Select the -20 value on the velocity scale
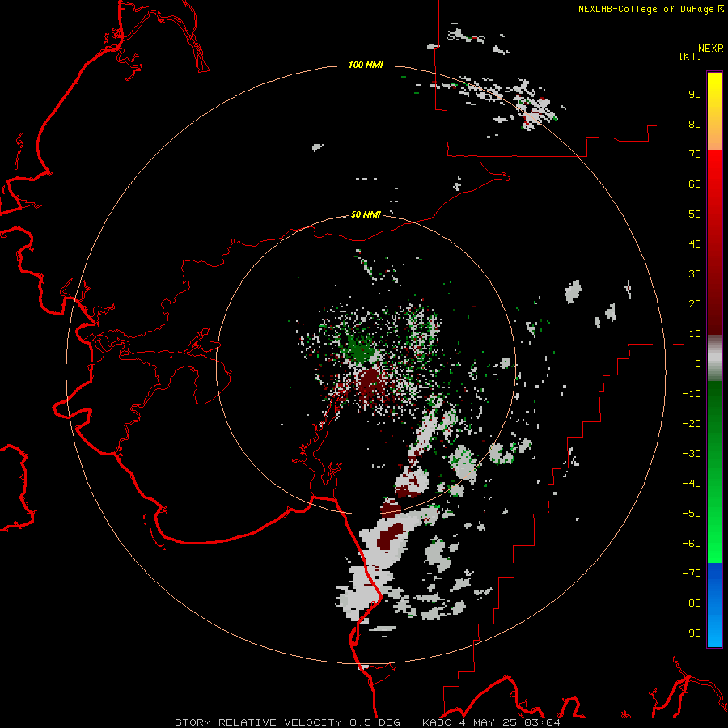Image resolution: width=728 pixels, height=728 pixels. click(692, 423)
